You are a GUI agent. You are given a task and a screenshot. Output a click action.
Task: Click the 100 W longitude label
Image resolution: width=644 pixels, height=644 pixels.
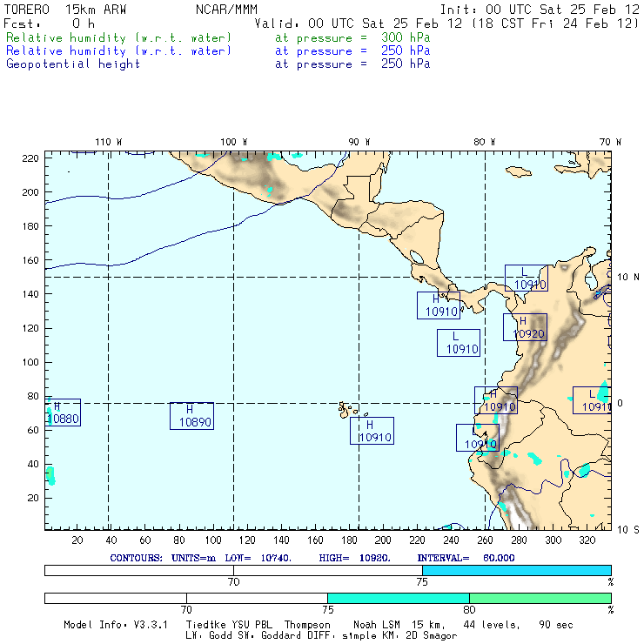point(234,142)
